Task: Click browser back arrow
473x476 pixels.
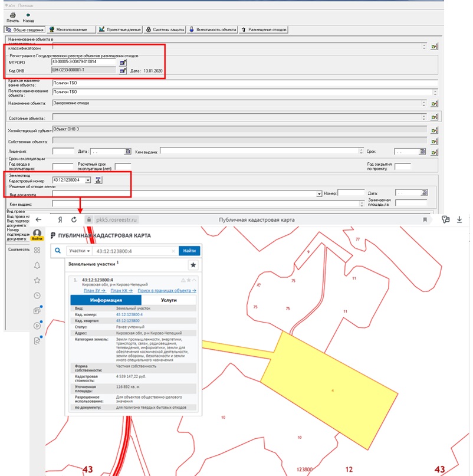Action: [39, 219]
